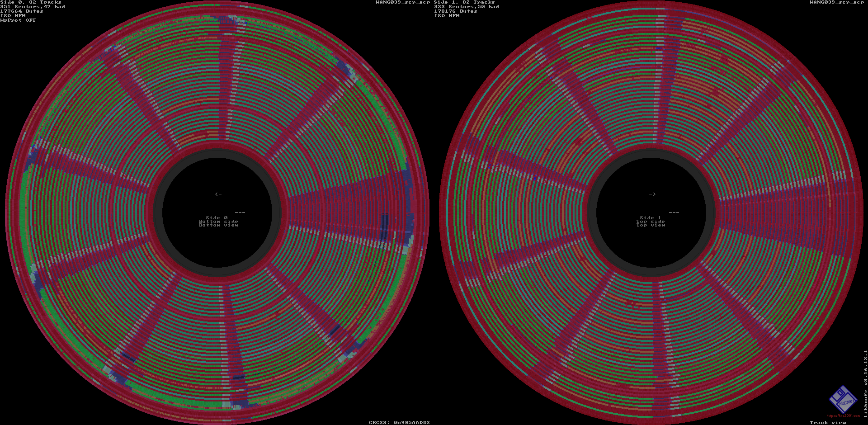Click the '333 Sectors,50 bad' line
Image resolution: width=868 pixels, height=425 pixels.
click(x=467, y=7)
